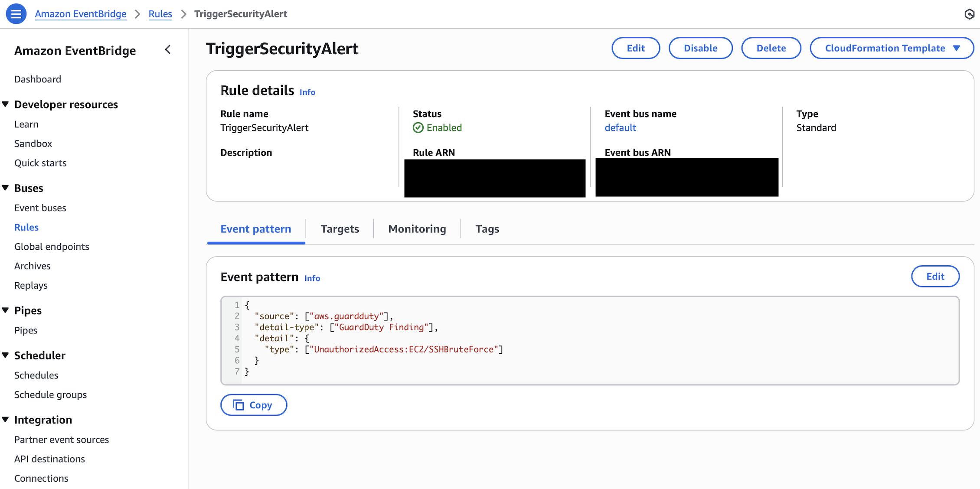
Task: Edit the event pattern
Action: pos(935,277)
